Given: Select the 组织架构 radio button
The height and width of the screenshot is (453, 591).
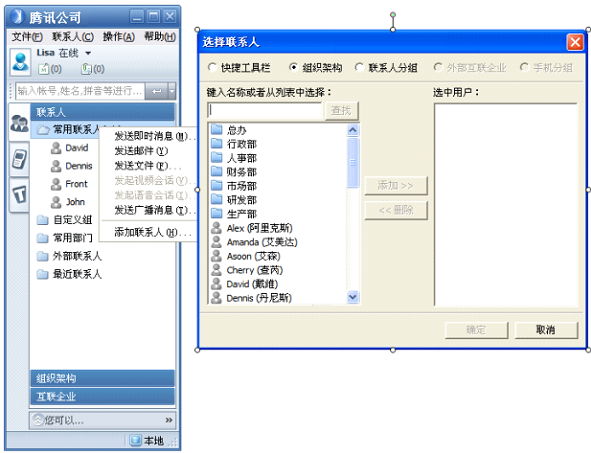Looking at the screenshot, I should pyautogui.click(x=293, y=67).
